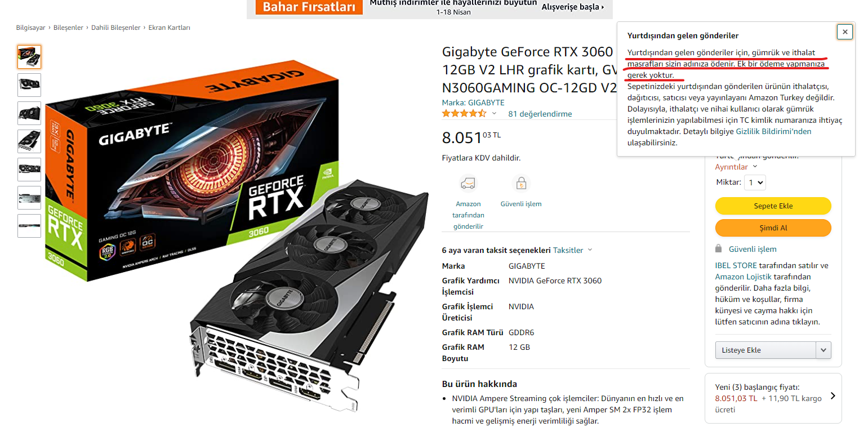Screen dimensions: 868x427
Task: Open the star rating dropdown arrow
Action: [494, 113]
